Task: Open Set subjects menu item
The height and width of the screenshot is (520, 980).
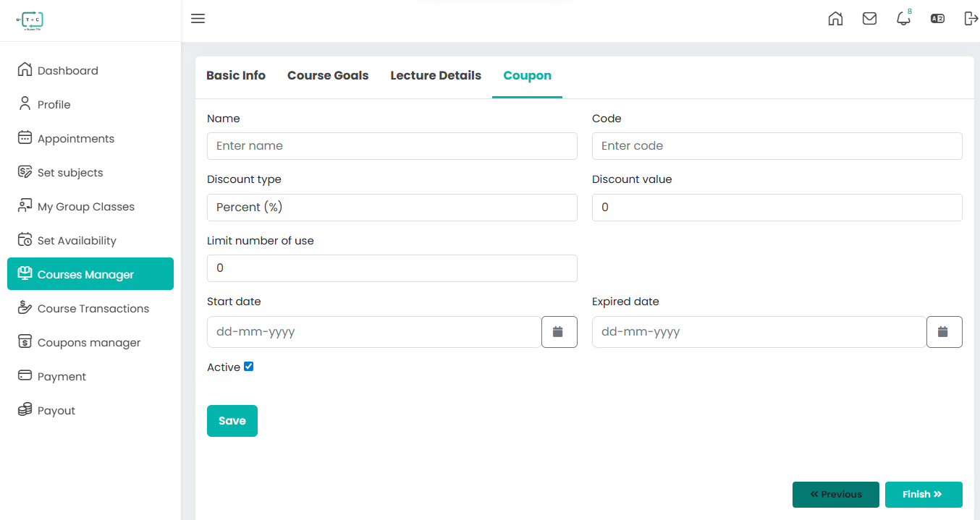Action: [90, 172]
